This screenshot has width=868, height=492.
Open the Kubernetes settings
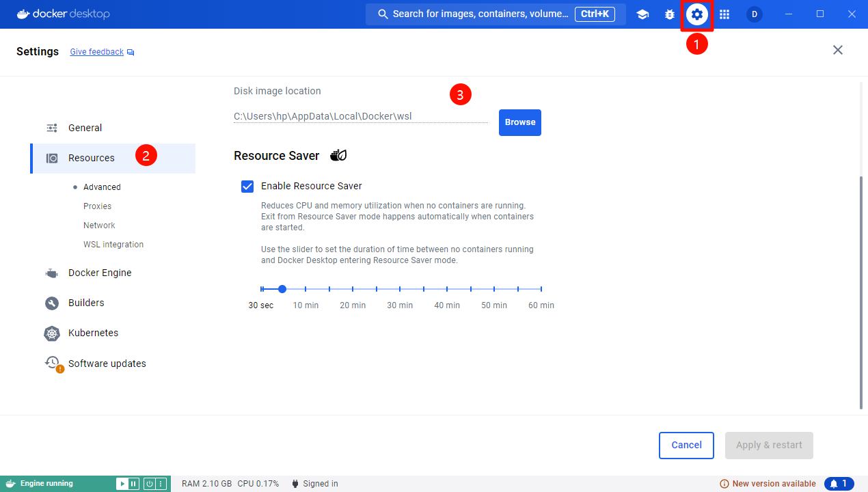pyautogui.click(x=113, y=333)
